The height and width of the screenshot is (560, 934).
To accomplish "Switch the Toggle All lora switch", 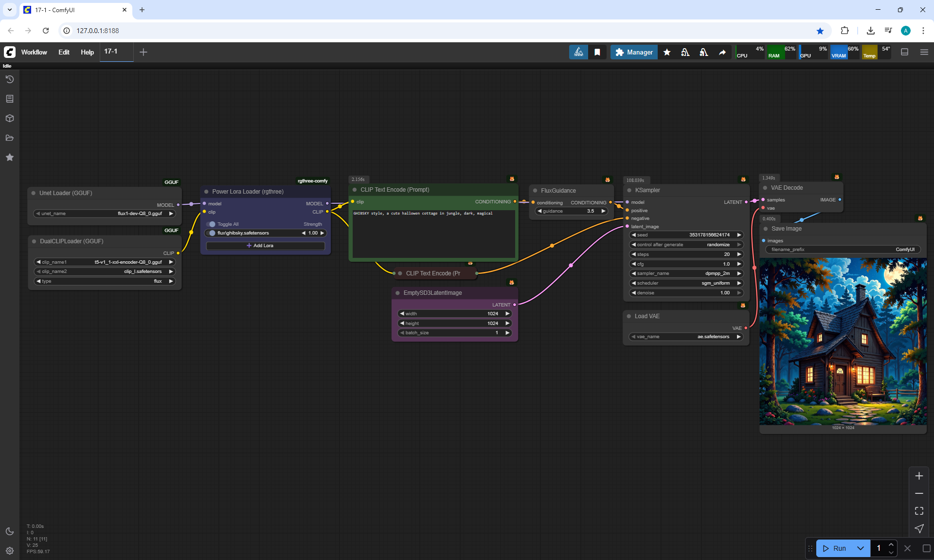I will click(212, 224).
